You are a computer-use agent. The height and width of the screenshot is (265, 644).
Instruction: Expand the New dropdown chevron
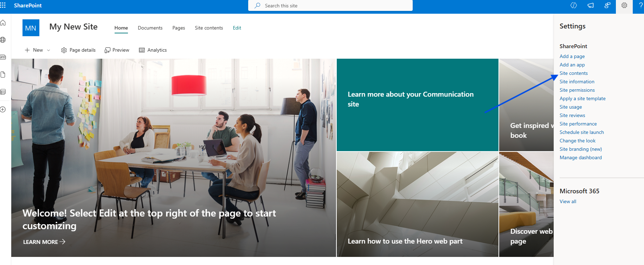coord(49,50)
